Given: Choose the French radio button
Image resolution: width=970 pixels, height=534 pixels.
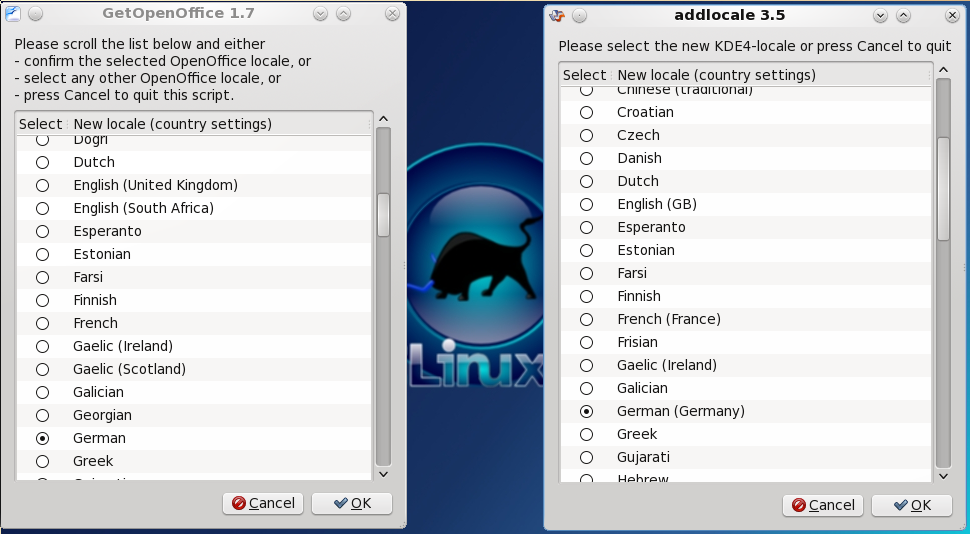Looking at the screenshot, I should (42, 323).
